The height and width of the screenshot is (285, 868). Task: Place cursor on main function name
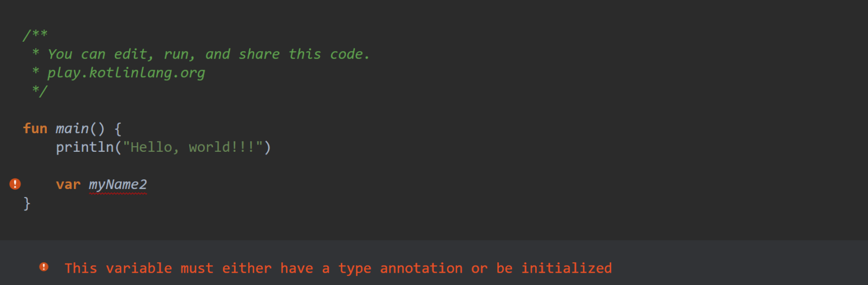[x=72, y=129]
